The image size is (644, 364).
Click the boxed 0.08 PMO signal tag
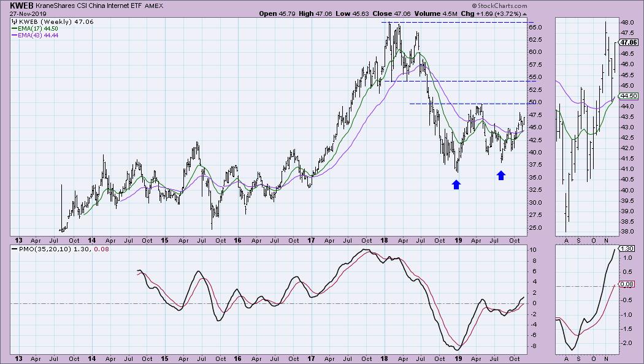[x=627, y=284]
